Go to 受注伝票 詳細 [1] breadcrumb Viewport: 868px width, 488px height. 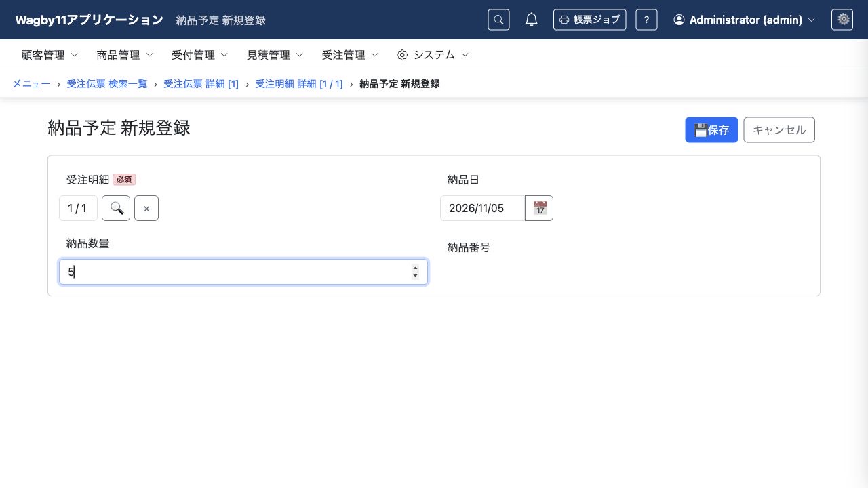tap(201, 84)
